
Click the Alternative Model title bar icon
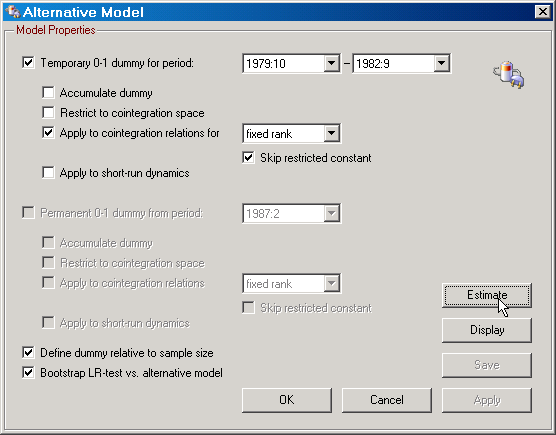click(13, 12)
